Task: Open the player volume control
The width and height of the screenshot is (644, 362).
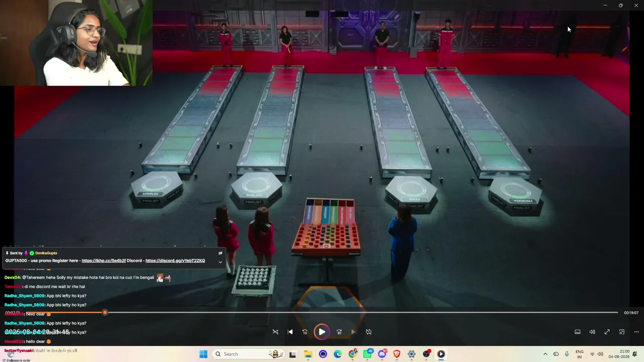Action: point(592,332)
